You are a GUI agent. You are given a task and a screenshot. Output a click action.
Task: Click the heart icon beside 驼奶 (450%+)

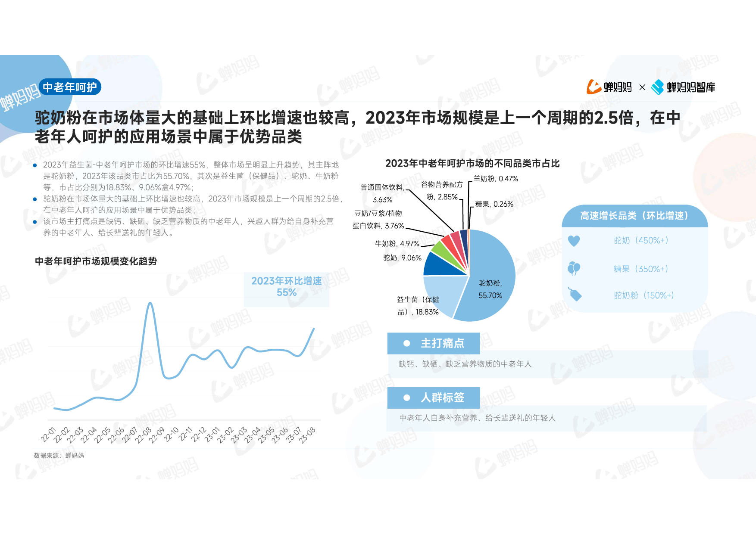[574, 241]
